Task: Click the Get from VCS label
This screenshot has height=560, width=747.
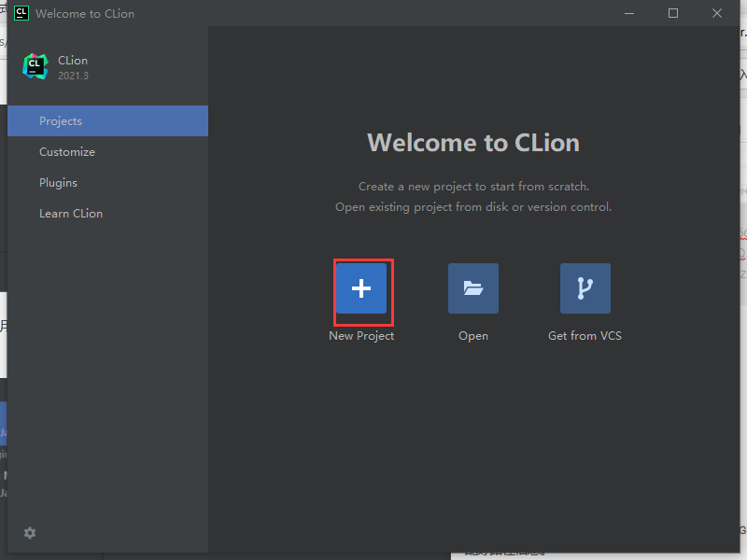Action: tap(585, 336)
